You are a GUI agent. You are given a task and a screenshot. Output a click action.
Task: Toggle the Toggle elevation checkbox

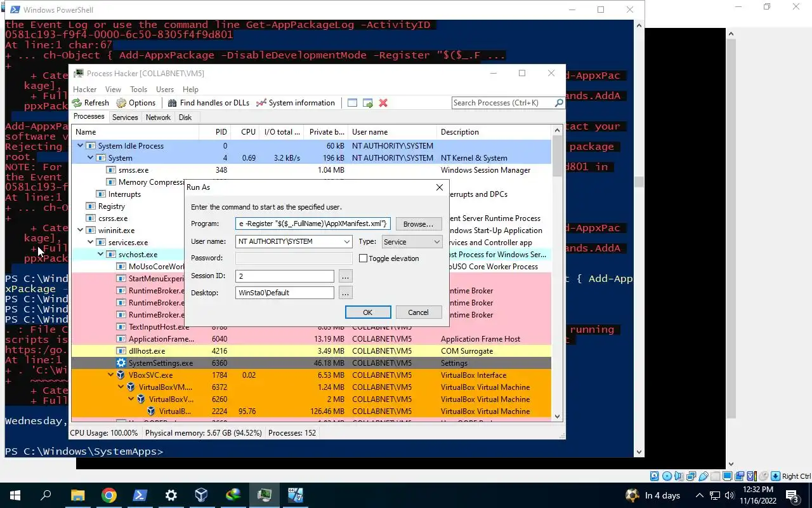point(363,258)
